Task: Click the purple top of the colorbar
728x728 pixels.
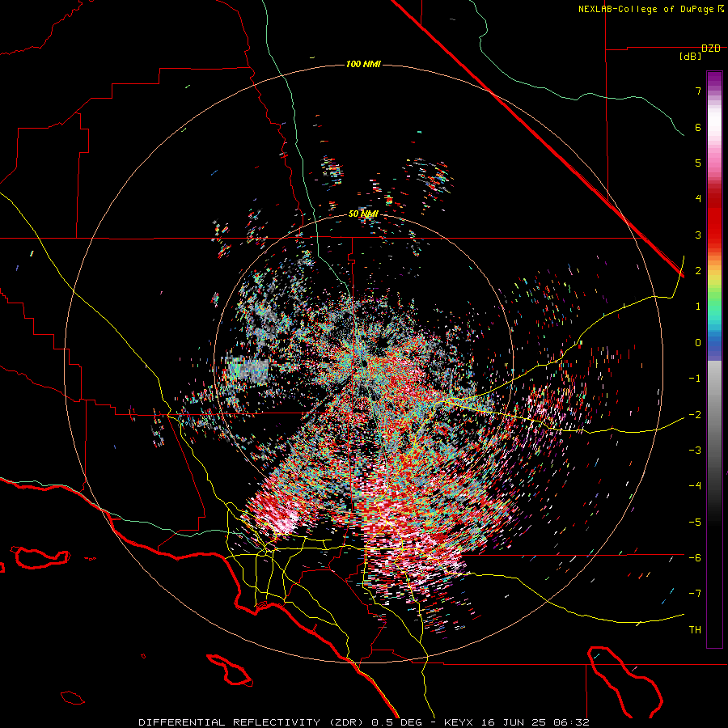Action: [714, 79]
